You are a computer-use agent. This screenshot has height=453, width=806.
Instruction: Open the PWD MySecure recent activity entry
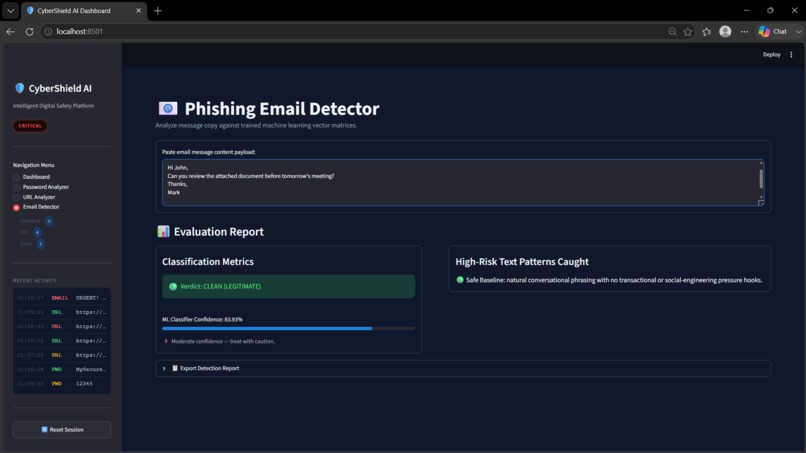tap(62, 369)
